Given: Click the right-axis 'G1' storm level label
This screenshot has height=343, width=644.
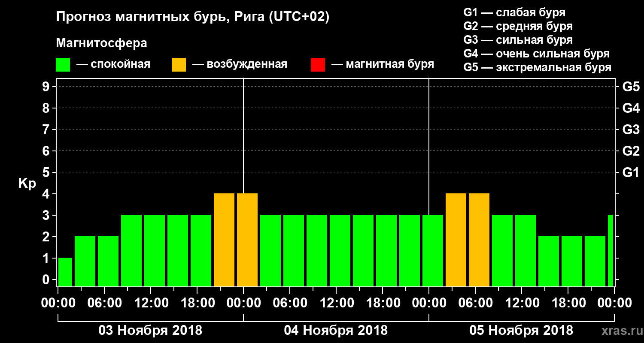Looking at the screenshot, I should coord(631,173).
